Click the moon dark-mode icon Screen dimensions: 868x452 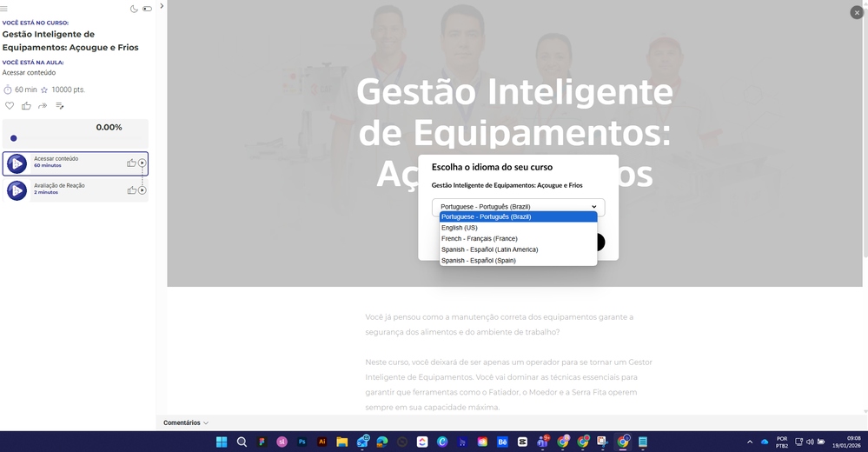pyautogui.click(x=134, y=9)
